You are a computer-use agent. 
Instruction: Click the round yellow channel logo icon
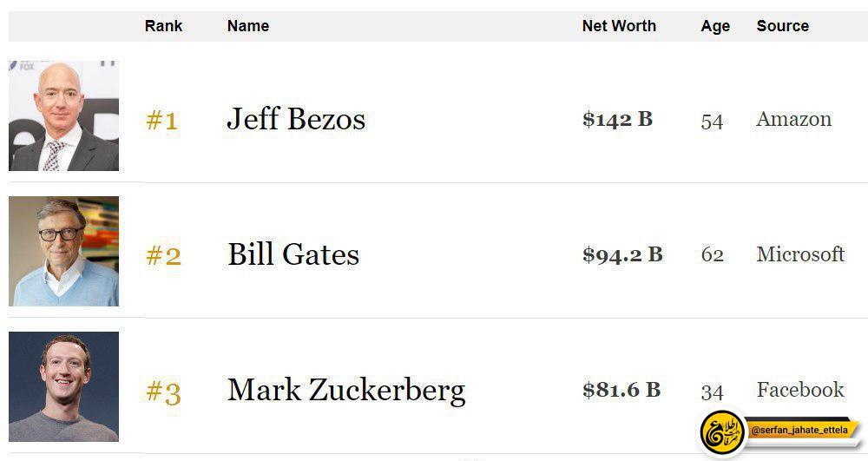point(722,431)
